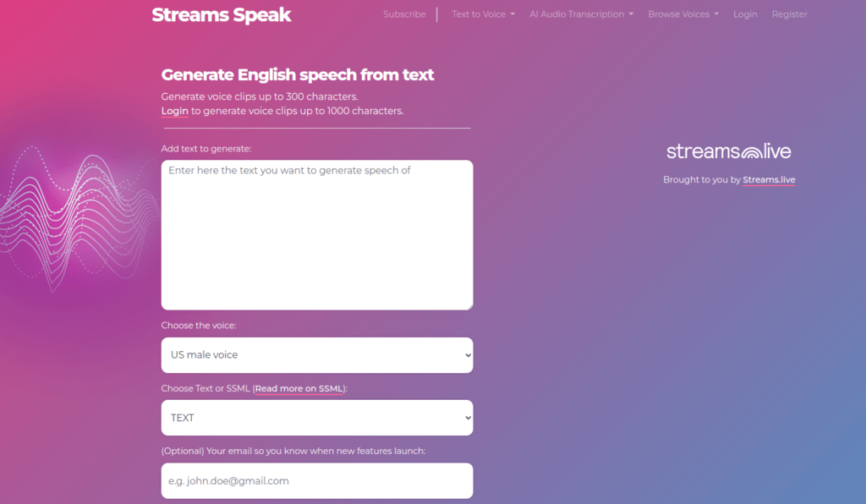This screenshot has width=866, height=504.
Task: Open the Subscribe page
Action: [404, 14]
